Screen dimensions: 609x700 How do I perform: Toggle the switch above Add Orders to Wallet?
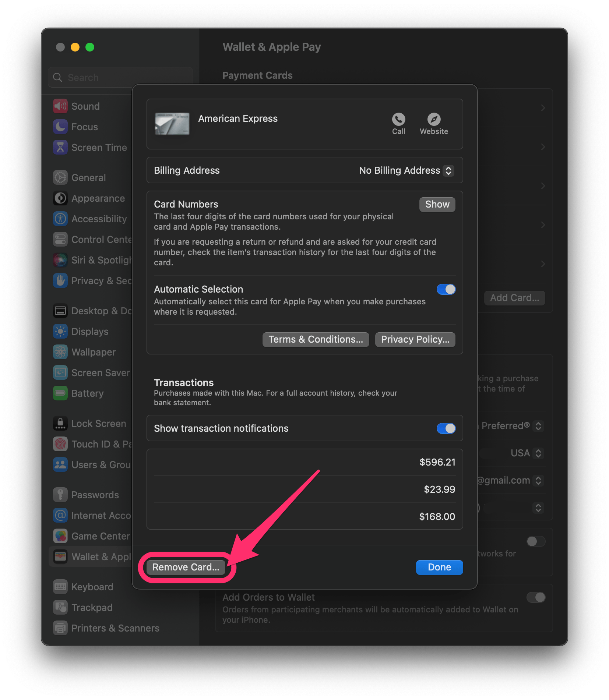tap(536, 541)
